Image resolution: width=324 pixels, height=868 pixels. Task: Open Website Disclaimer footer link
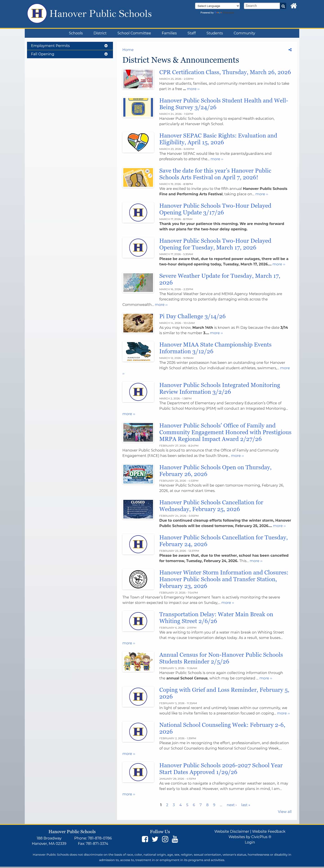(x=232, y=832)
